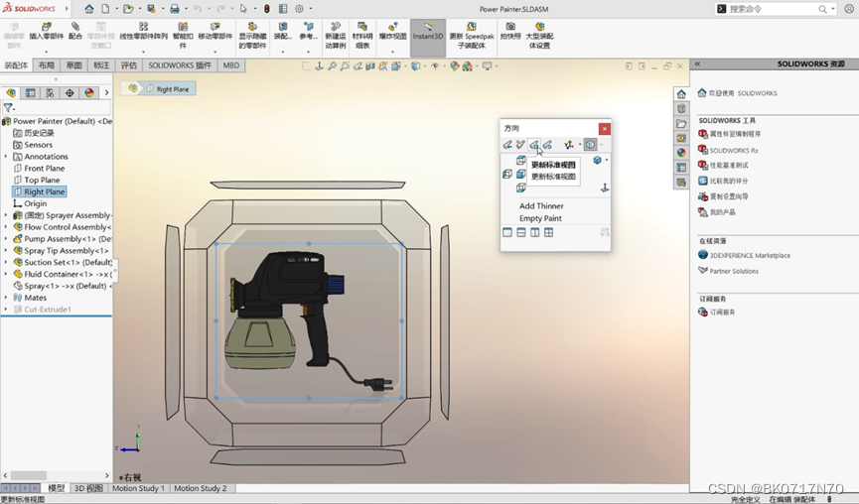Screen dimensions: 859x504
Task: Toggle the View Selector cube button
Action: click(590, 145)
